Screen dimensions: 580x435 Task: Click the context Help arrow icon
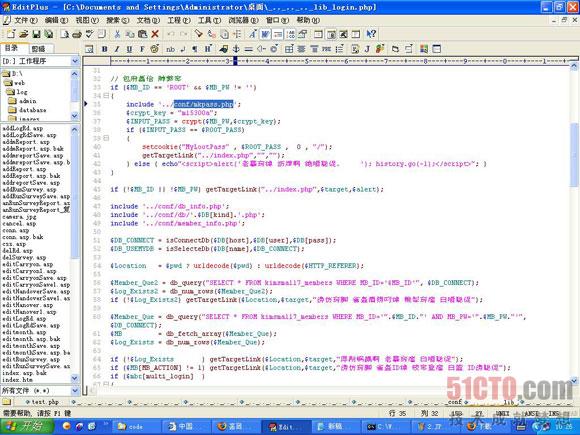click(371, 34)
